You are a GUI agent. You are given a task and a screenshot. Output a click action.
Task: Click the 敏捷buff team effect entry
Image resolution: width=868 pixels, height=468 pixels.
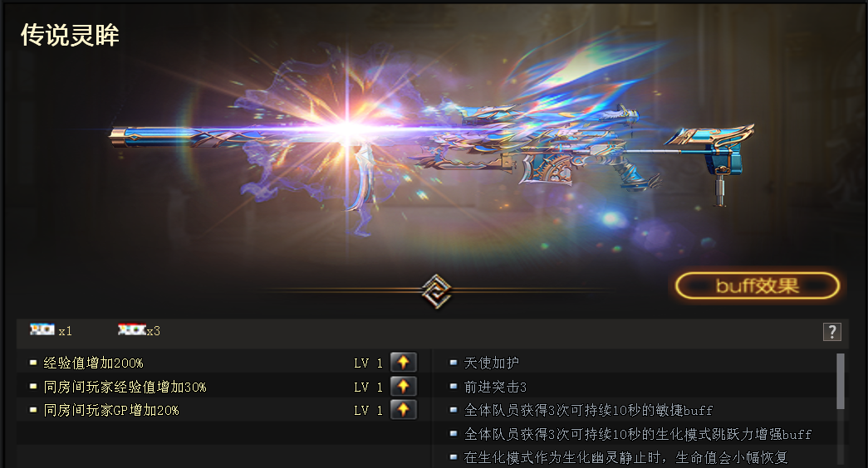coord(588,411)
